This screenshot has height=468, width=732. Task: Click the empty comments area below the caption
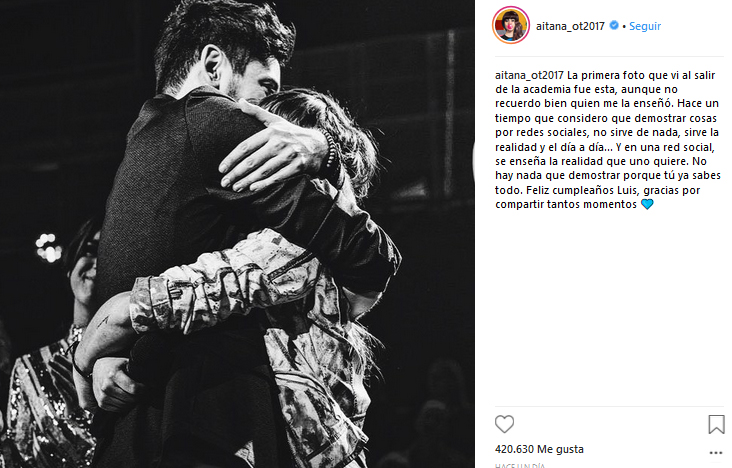coord(609,308)
